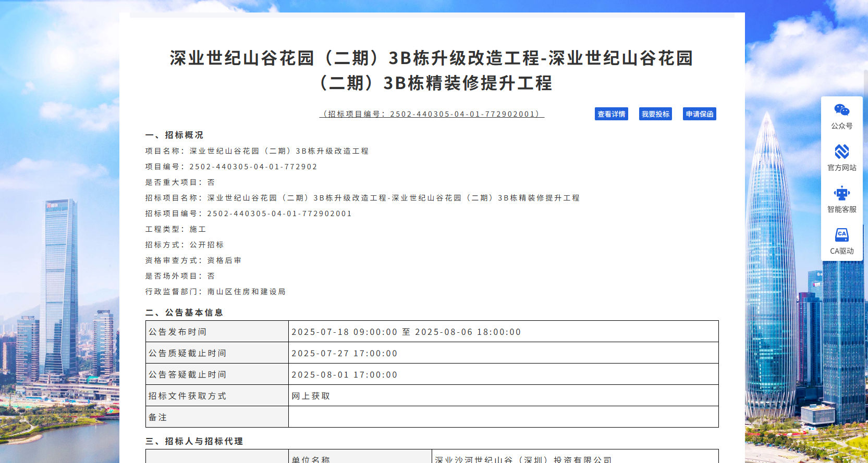Click the 工程类型: 施工 line
Viewport: 868px width, 463px height.
coord(176,229)
